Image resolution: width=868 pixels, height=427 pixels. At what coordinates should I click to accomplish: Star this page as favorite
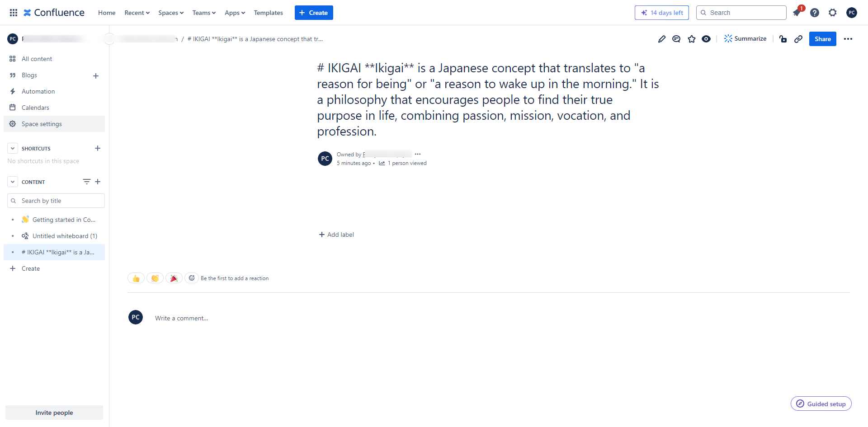coord(692,39)
